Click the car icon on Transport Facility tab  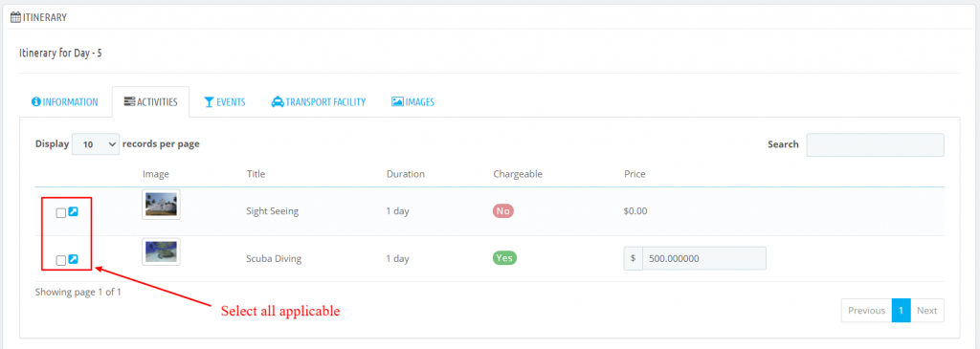pyautogui.click(x=277, y=101)
